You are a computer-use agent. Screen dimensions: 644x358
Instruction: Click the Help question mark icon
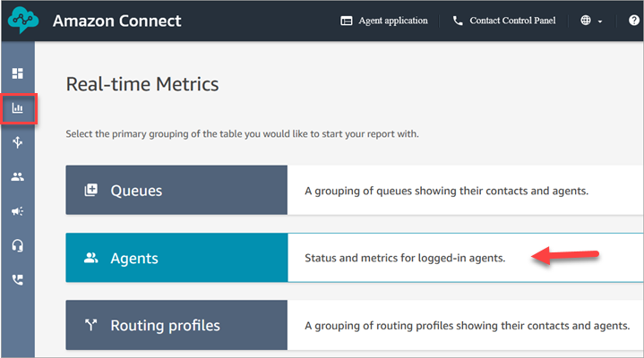(635, 21)
